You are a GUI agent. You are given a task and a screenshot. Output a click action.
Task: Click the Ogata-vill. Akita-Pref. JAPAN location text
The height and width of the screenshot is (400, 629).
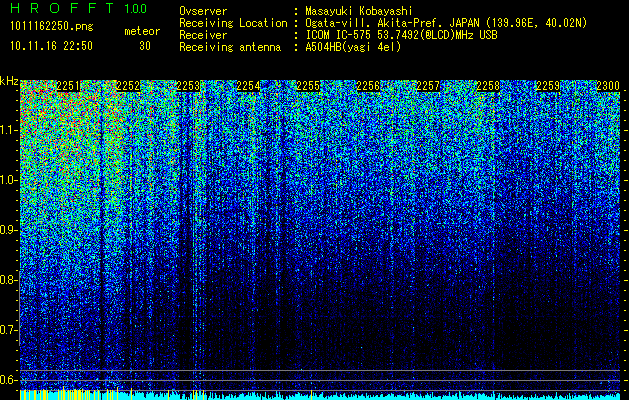(446, 23)
